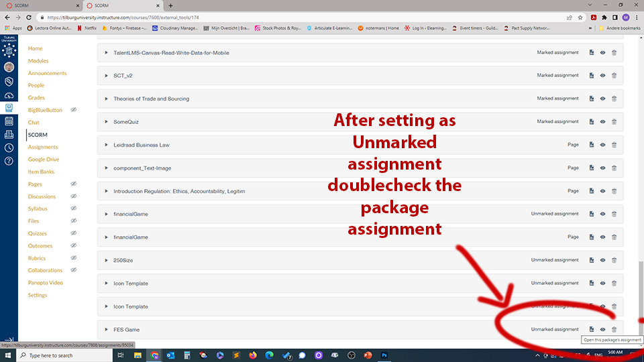Reload the browser page
Screen dimensions: 644x362
click(x=29, y=17)
